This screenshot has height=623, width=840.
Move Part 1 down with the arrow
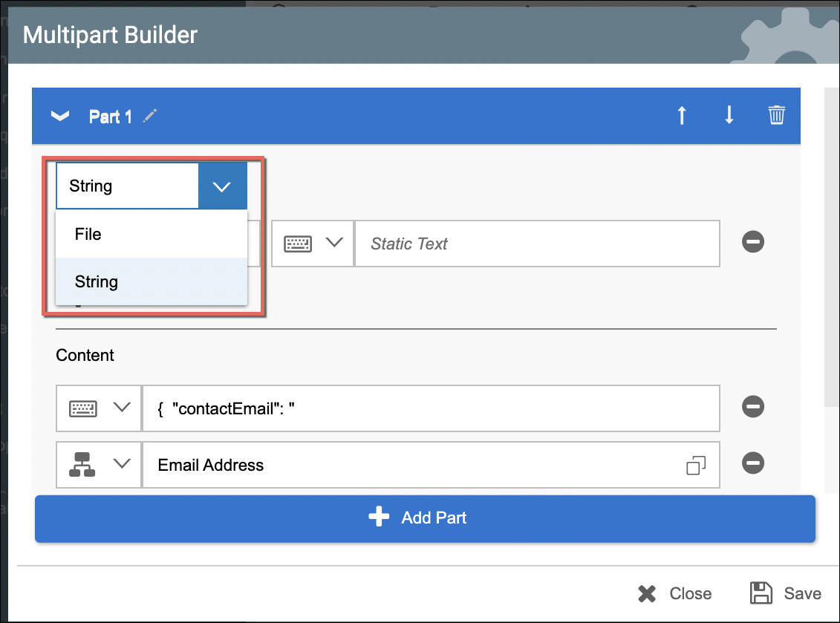coord(729,116)
